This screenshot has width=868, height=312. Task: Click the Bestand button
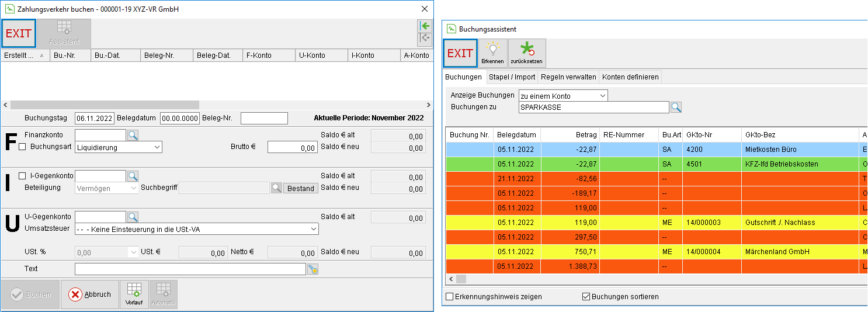pyautogui.click(x=301, y=188)
